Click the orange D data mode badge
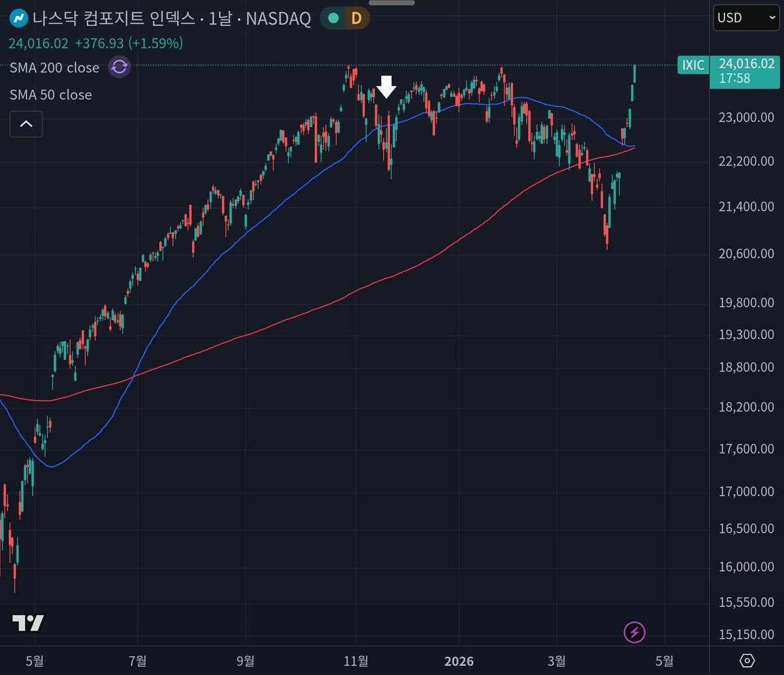This screenshot has height=675, width=784. point(356,18)
